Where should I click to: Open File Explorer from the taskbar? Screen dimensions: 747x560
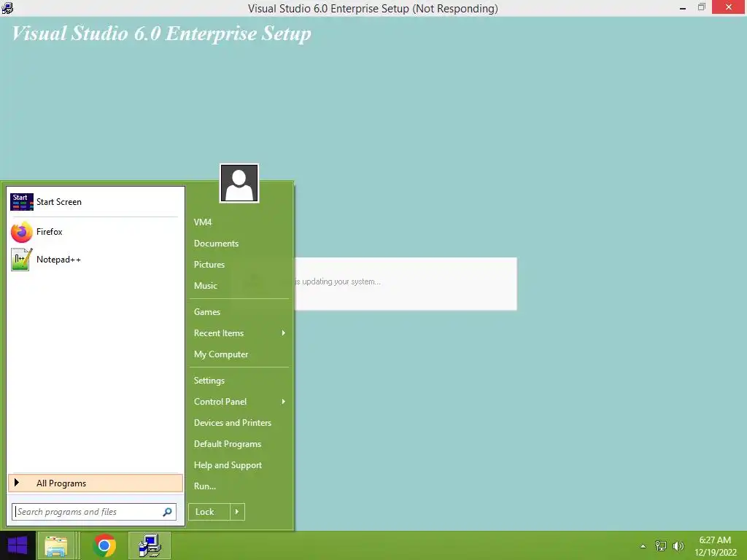pos(55,545)
